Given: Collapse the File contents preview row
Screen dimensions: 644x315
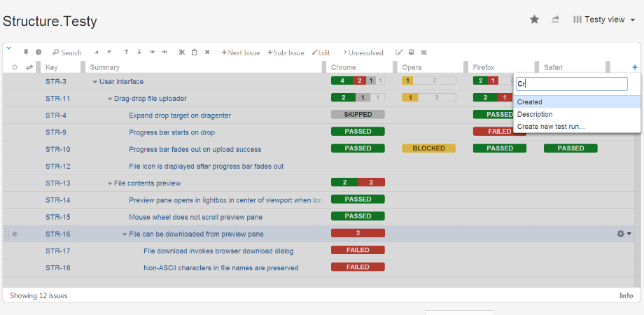Looking at the screenshot, I should (110, 183).
